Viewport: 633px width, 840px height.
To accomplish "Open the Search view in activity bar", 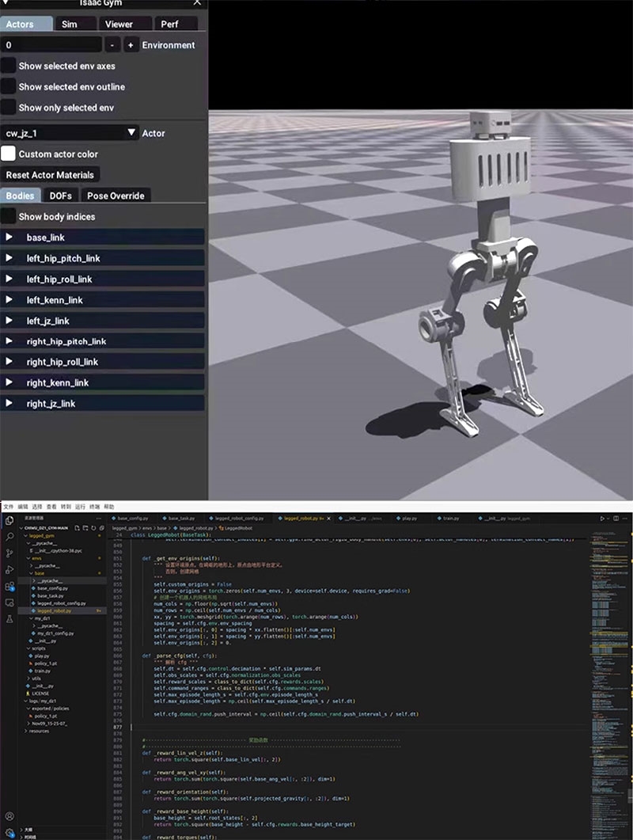I will point(9,538).
